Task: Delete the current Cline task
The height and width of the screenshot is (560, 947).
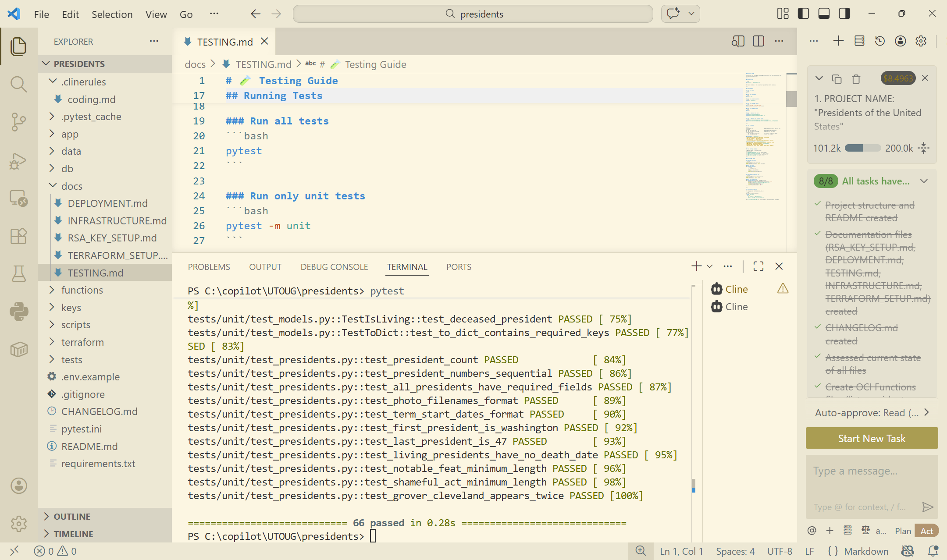Action: click(856, 79)
